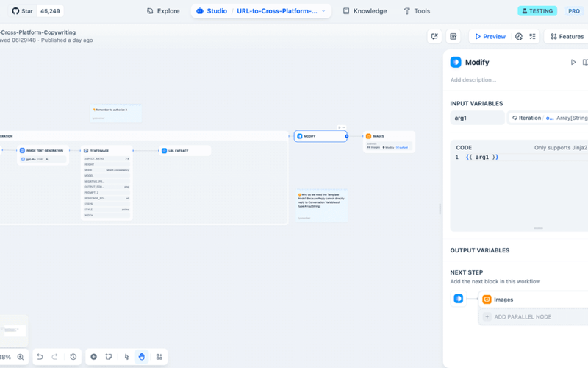Click the ASPECT_RATIO row in TEXT2IMAGE
Screen dimensions: 588x368
107,158
